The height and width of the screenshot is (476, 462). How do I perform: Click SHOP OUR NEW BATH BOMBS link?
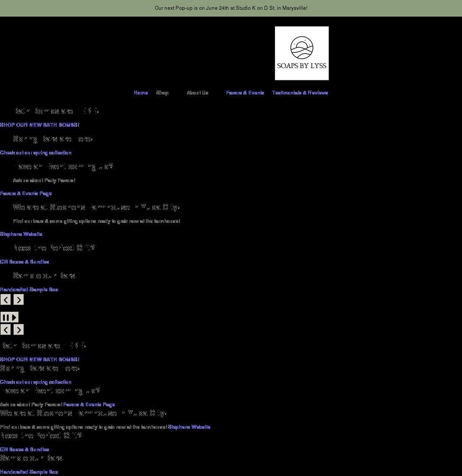(x=40, y=125)
